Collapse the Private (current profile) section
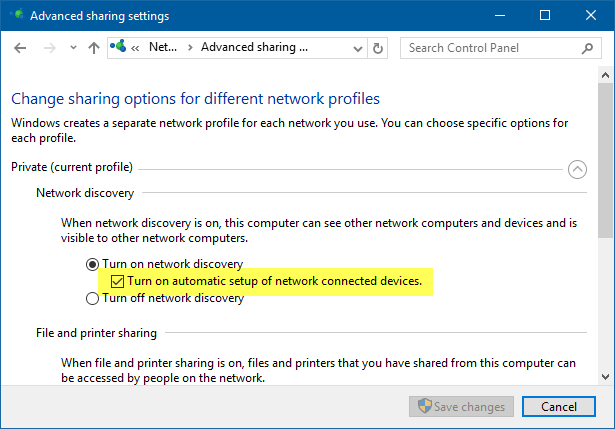This screenshot has width=615, height=429. (577, 169)
